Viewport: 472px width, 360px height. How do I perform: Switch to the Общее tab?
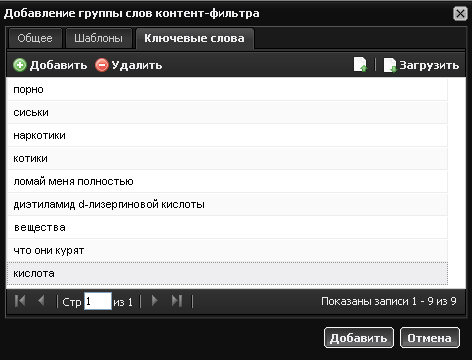[x=35, y=38]
